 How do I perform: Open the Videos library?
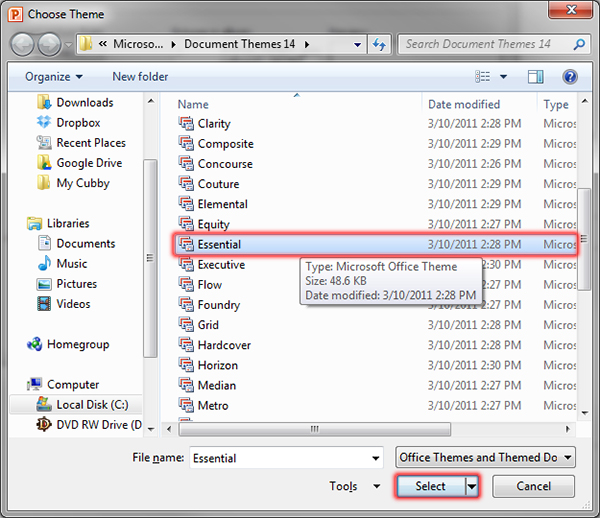[64, 304]
